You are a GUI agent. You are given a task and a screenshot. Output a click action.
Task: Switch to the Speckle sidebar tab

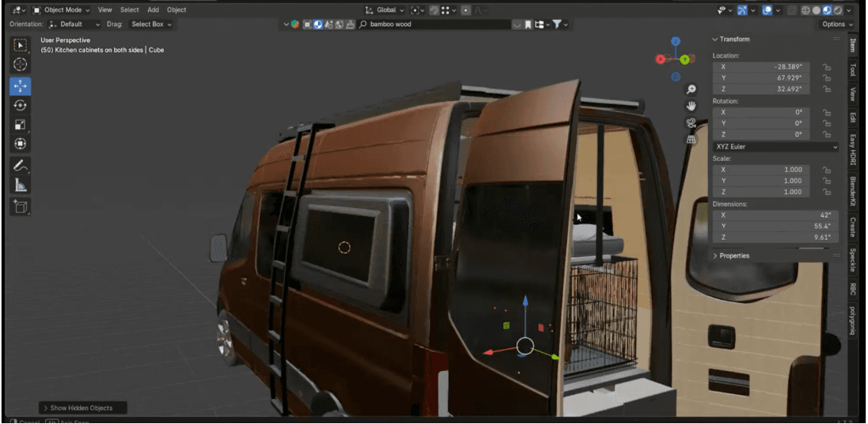coord(853,260)
